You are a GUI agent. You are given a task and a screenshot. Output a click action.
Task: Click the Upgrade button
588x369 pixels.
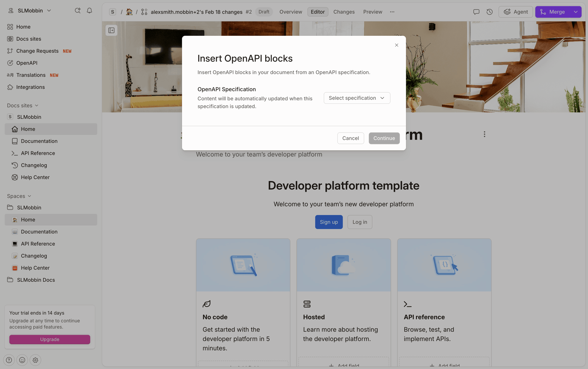tap(50, 339)
